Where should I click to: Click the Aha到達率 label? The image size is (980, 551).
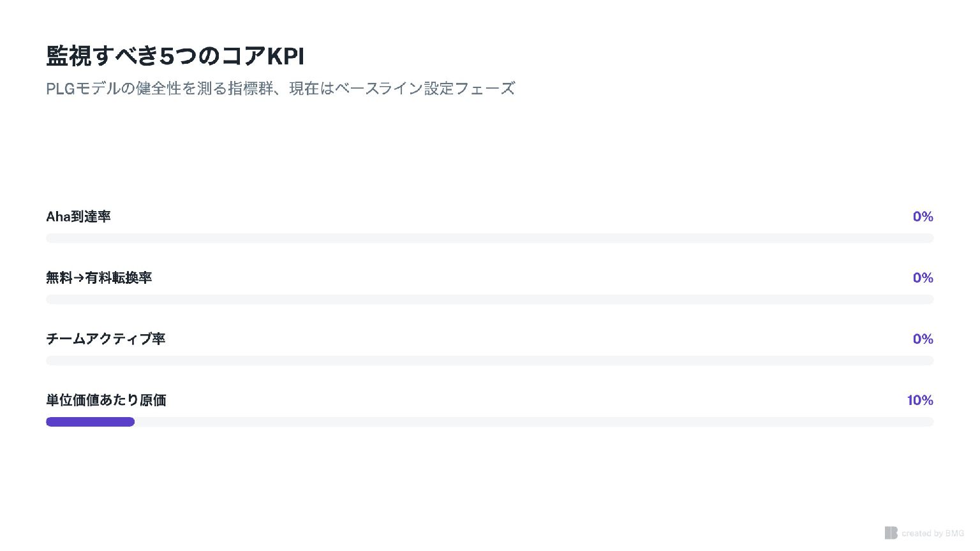(x=78, y=217)
